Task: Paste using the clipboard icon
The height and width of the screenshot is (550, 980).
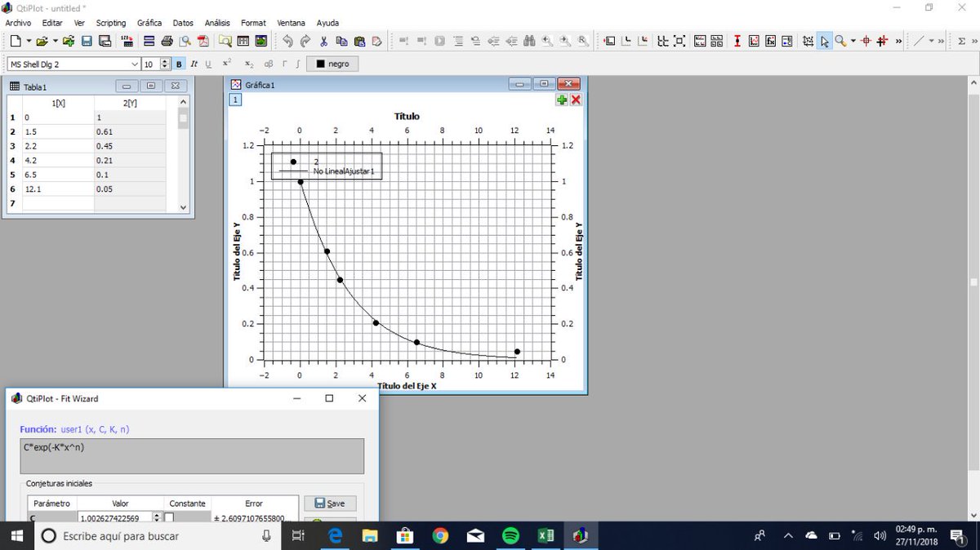Action: 359,41
